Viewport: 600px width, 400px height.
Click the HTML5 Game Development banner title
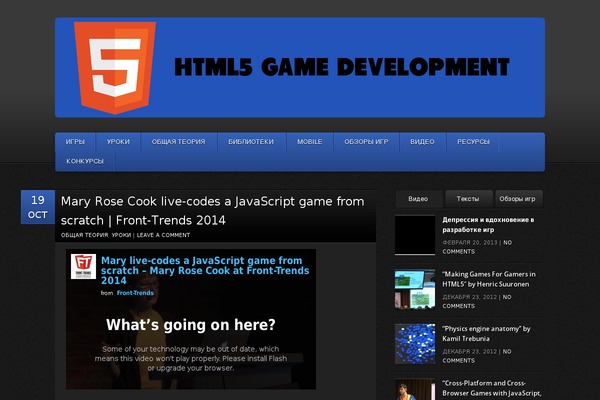(x=342, y=67)
